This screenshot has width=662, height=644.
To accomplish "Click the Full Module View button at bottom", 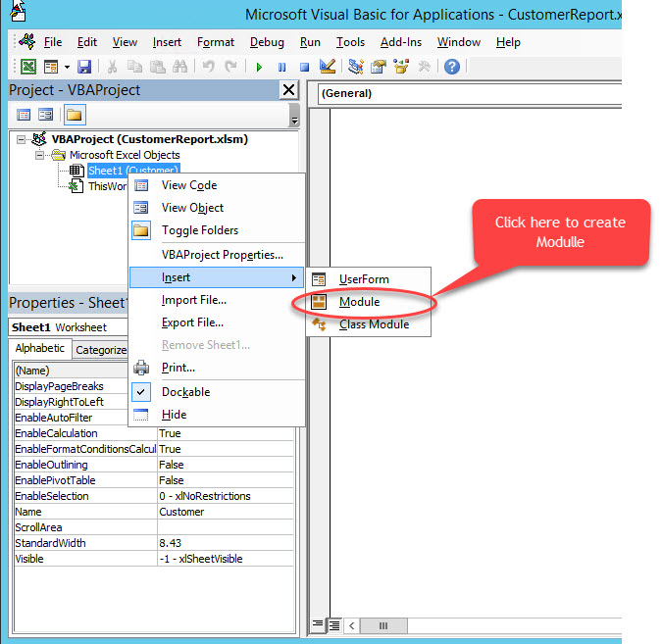I will coord(334,625).
